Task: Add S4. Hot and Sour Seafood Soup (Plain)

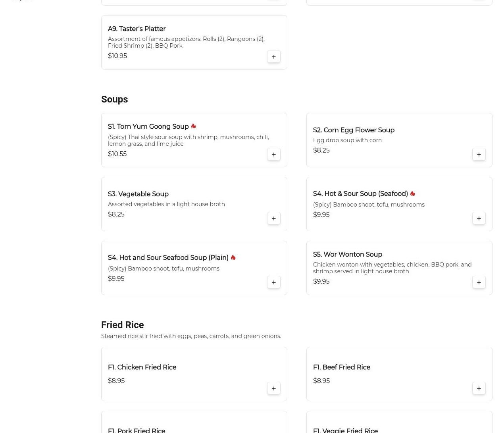Action: click(273, 282)
